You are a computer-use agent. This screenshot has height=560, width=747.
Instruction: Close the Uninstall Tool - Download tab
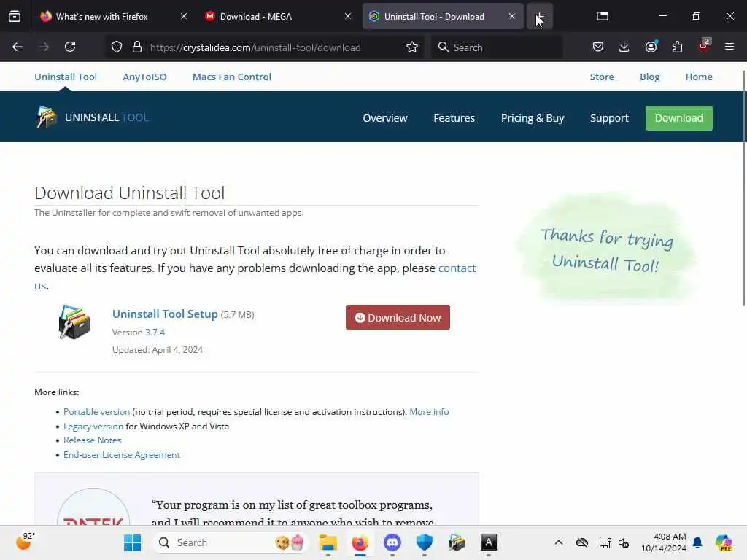coord(511,16)
